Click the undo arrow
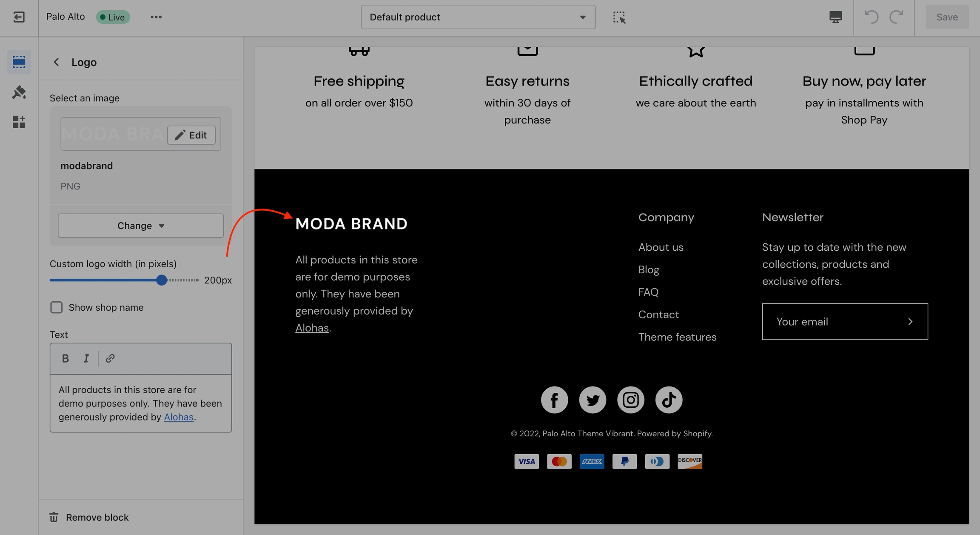This screenshot has height=535, width=980. click(x=871, y=17)
